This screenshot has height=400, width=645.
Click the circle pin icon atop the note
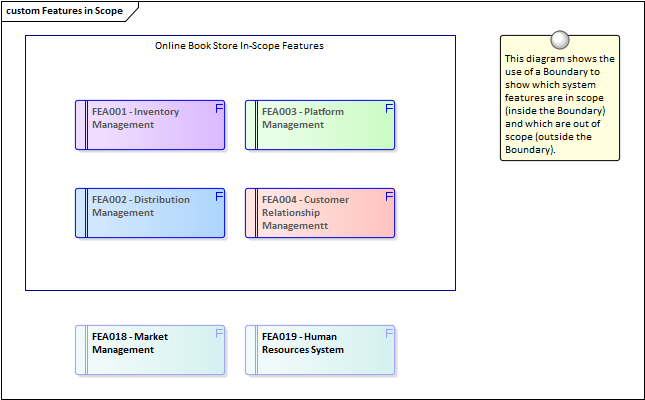[x=560, y=40]
